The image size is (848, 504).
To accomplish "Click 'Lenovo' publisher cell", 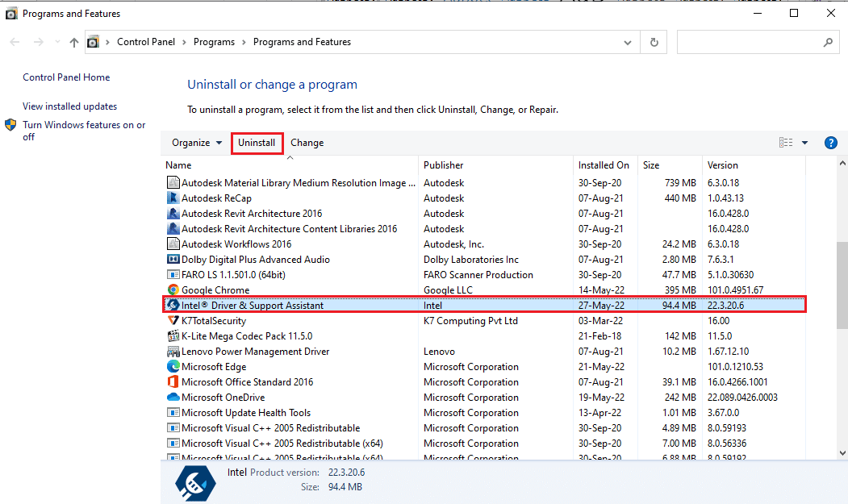I will pos(439,352).
